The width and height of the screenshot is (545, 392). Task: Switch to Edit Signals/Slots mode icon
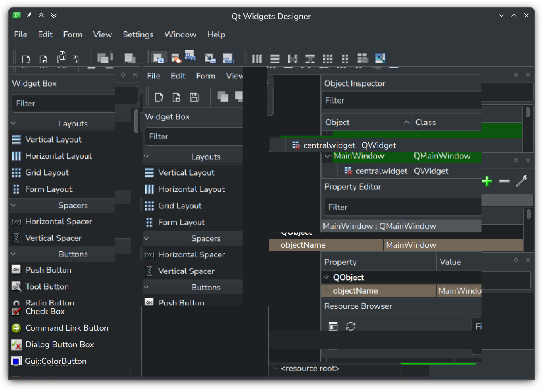pos(176,58)
